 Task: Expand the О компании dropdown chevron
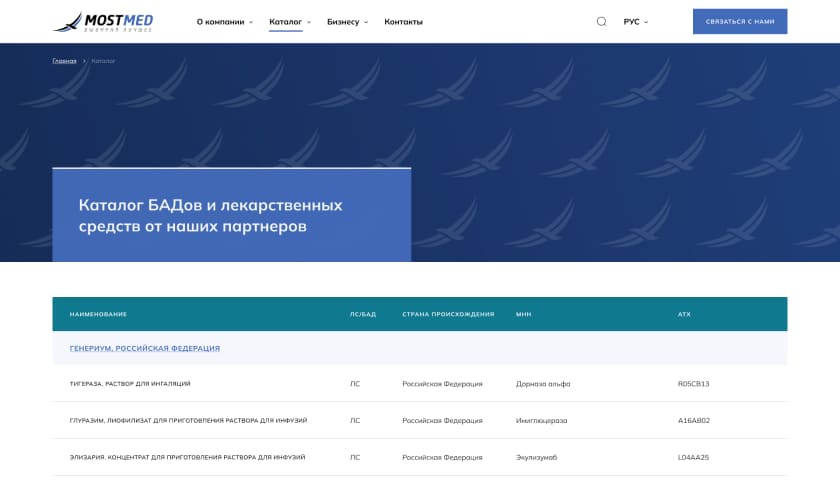[x=251, y=22]
